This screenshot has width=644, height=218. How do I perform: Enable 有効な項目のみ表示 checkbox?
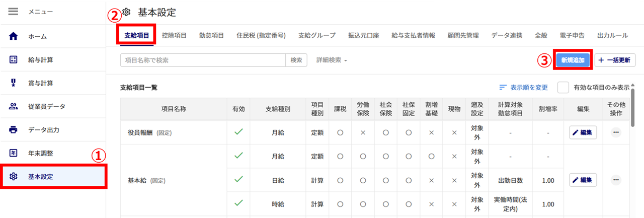click(563, 87)
